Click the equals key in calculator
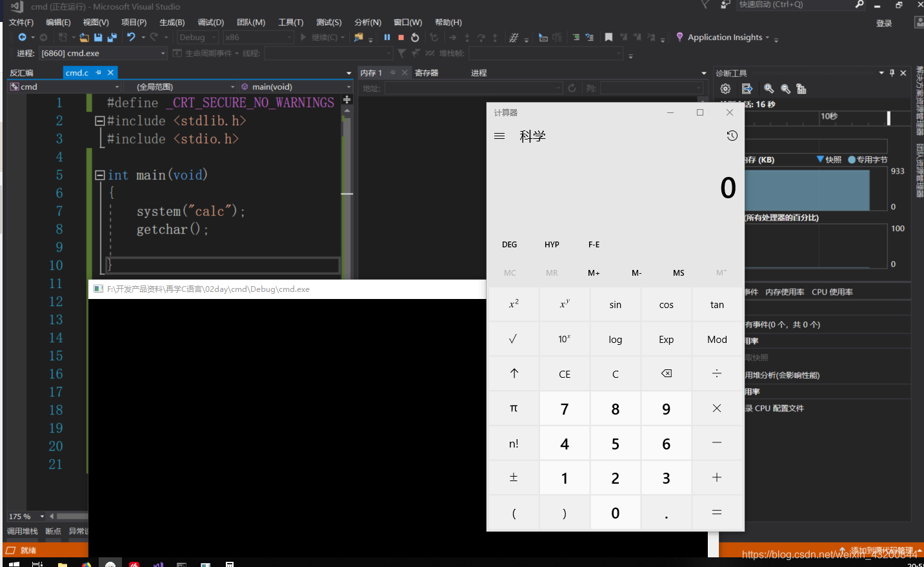The height and width of the screenshot is (567, 924). pyautogui.click(x=717, y=512)
